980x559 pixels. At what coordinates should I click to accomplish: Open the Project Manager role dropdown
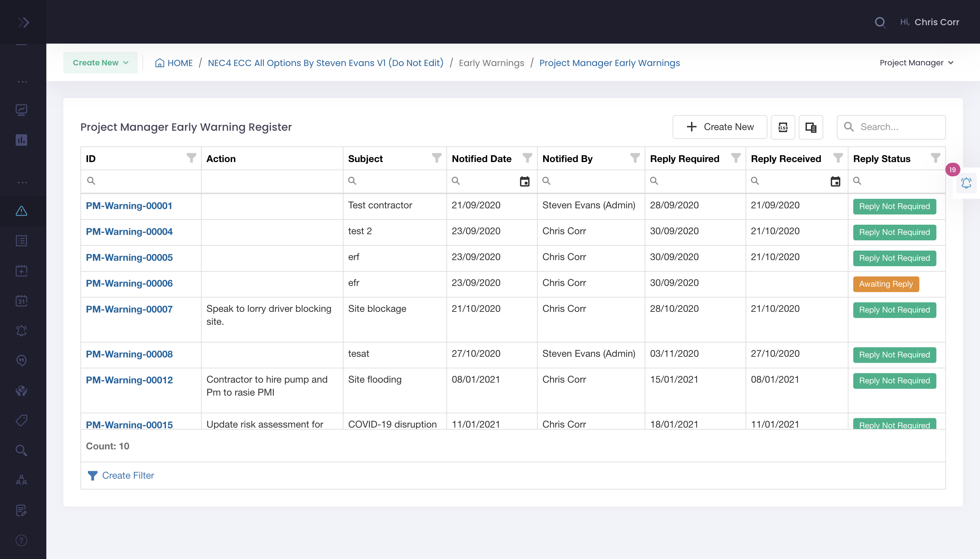(x=916, y=63)
